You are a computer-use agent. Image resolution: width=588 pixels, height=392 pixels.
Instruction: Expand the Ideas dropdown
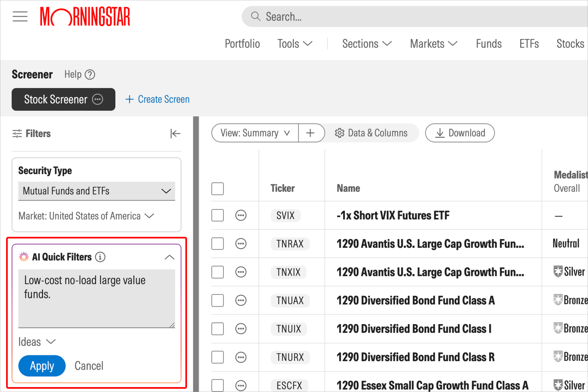tap(37, 342)
